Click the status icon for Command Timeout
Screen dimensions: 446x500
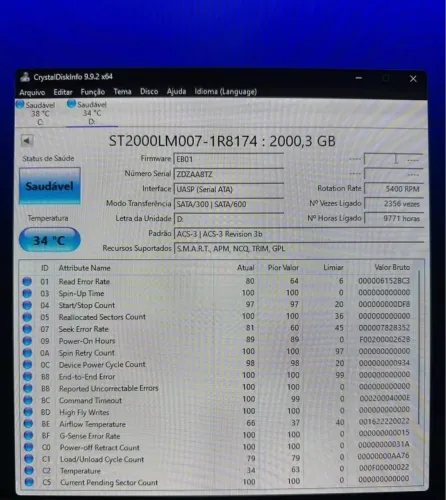[28, 400]
